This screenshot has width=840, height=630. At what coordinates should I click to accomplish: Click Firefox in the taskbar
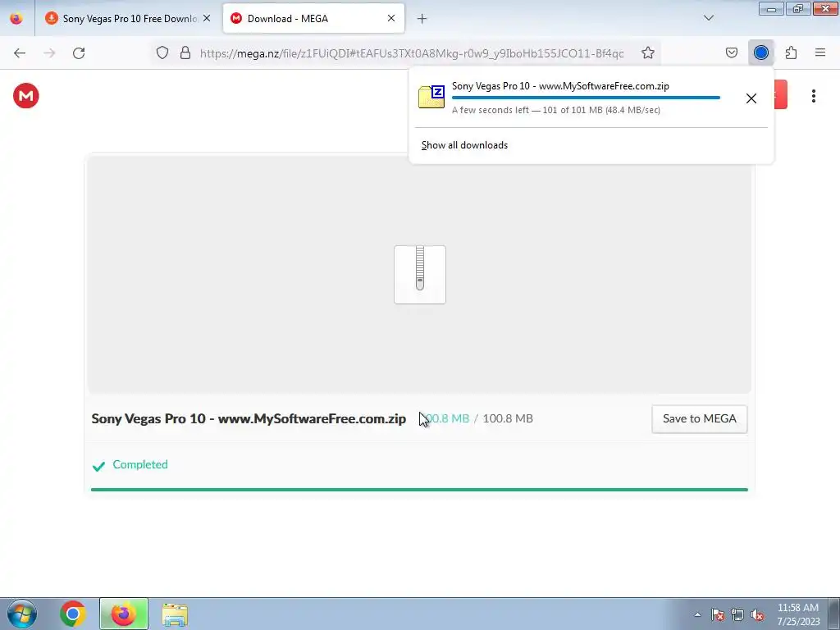[124, 614]
